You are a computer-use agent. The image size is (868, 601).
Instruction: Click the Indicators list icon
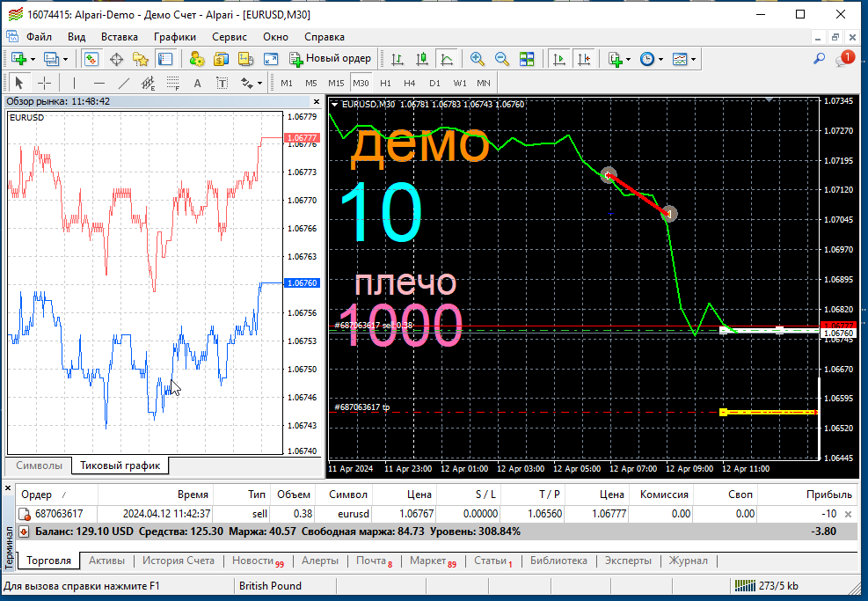click(x=615, y=59)
